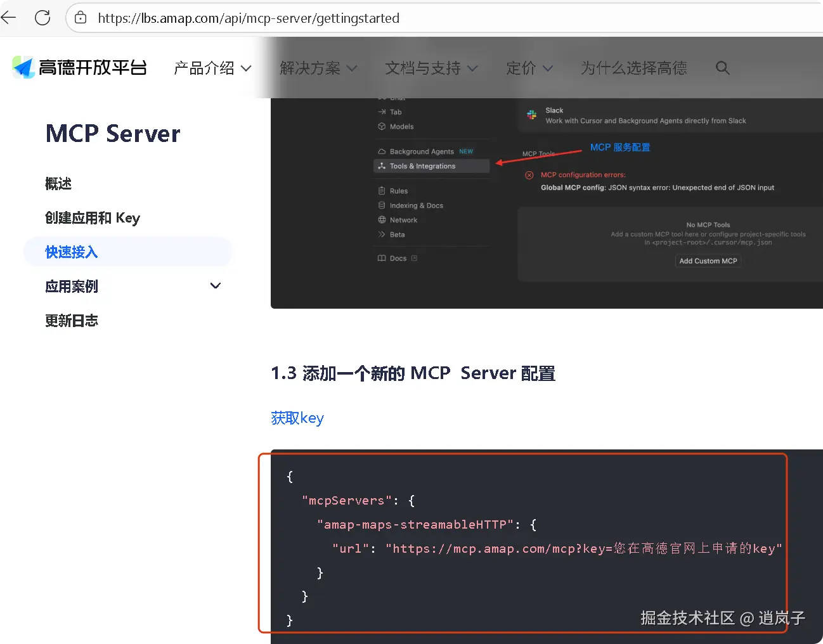Open 应用案例 in the sidebar
Image resolution: width=823 pixels, height=644 pixels.
72,287
